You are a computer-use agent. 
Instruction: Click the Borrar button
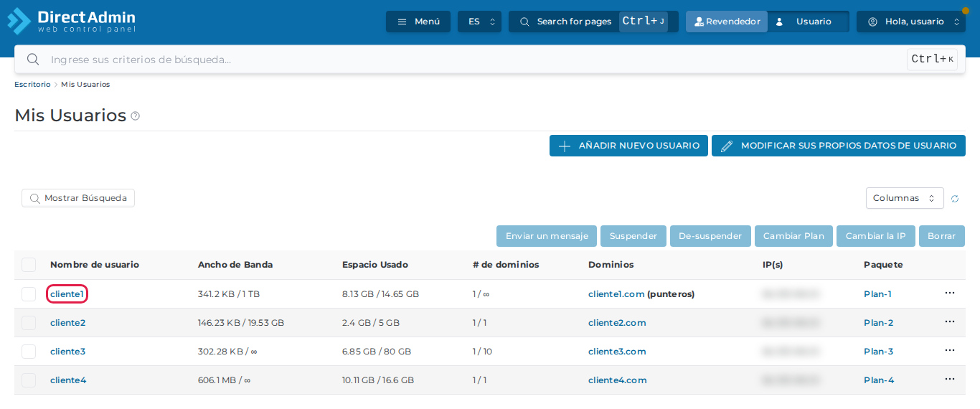click(x=942, y=236)
